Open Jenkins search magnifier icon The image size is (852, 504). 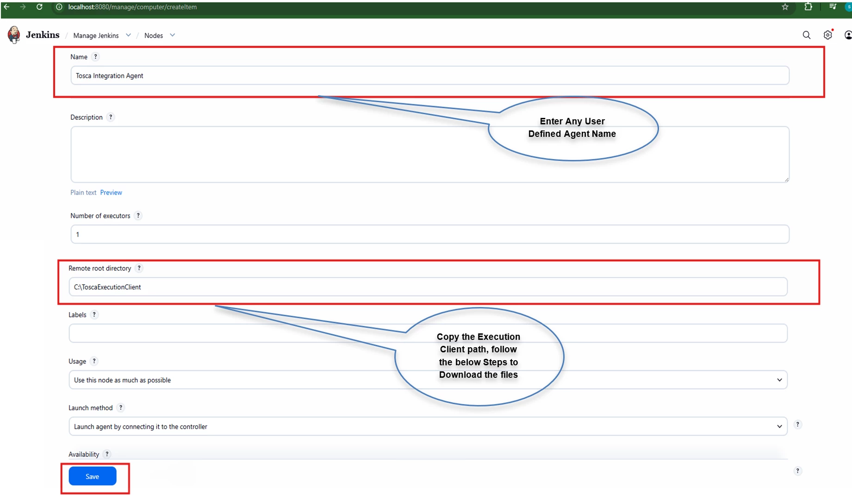point(806,35)
